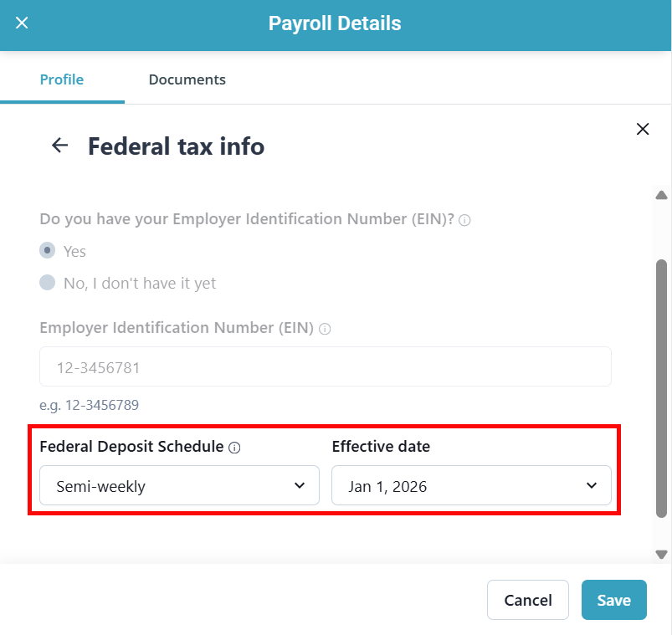Click the chevron in the Effective date field
Viewport: 672px width, 635px height.
pyautogui.click(x=592, y=485)
